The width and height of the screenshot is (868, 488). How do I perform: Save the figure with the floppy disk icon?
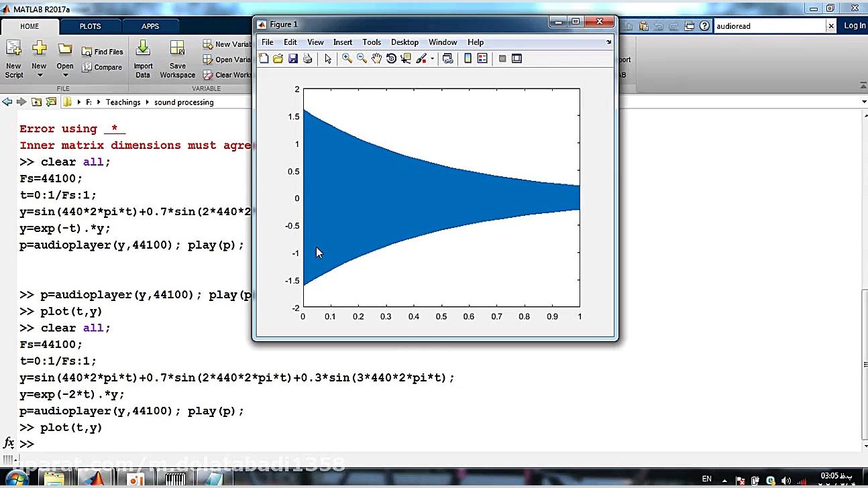click(x=292, y=59)
